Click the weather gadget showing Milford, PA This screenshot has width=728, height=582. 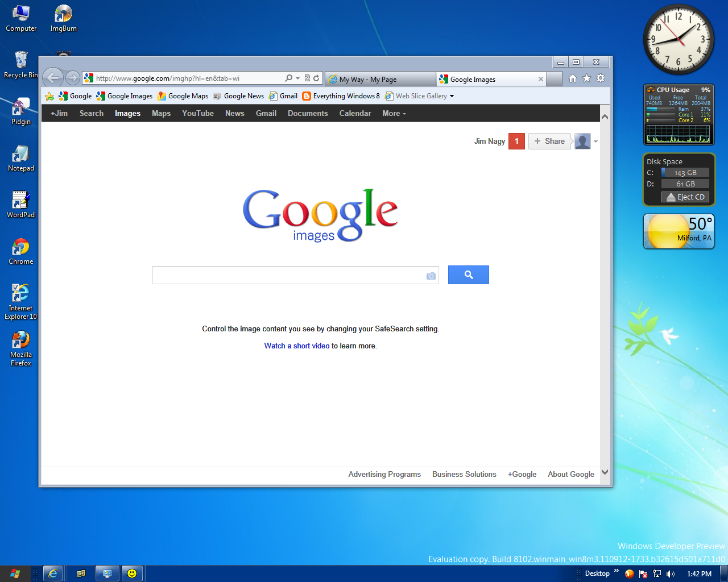click(x=679, y=231)
